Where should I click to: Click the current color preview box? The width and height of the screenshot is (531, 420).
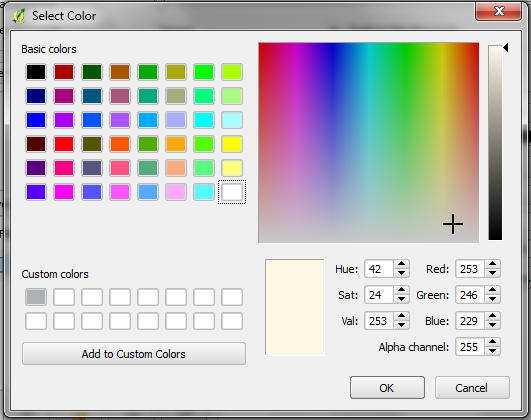(x=295, y=307)
